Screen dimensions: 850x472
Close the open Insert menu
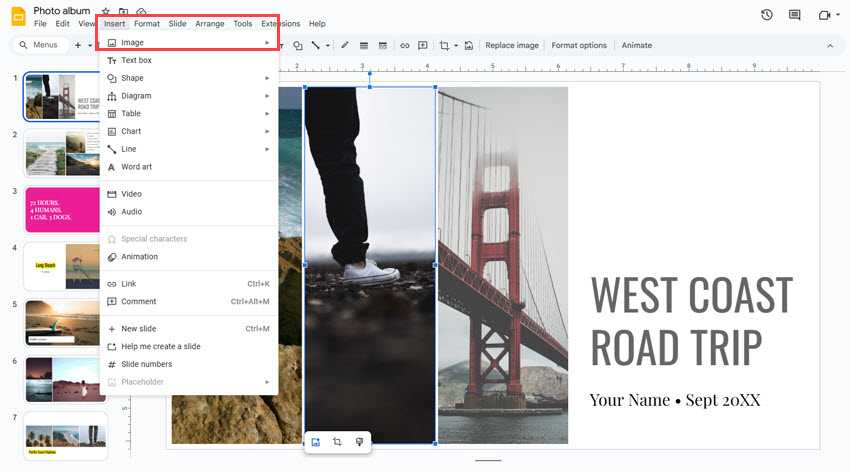tap(114, 24)
